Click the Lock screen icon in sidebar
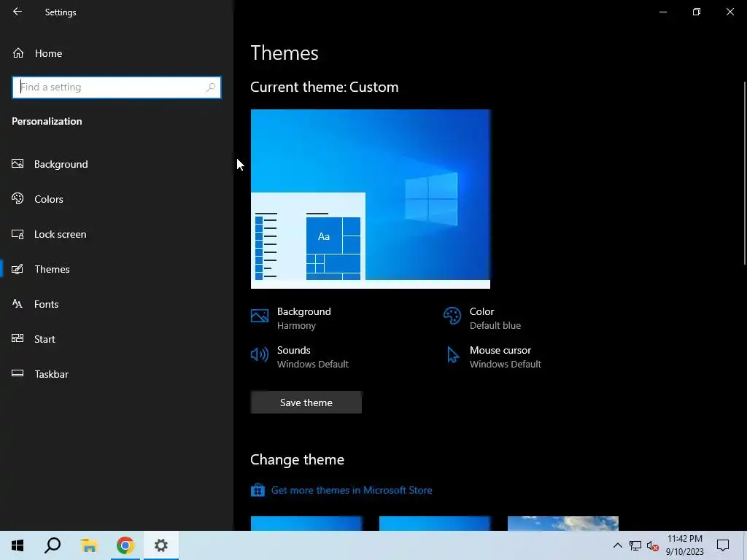The width and height of the screenshot is (747, 560). coord(18,234)
